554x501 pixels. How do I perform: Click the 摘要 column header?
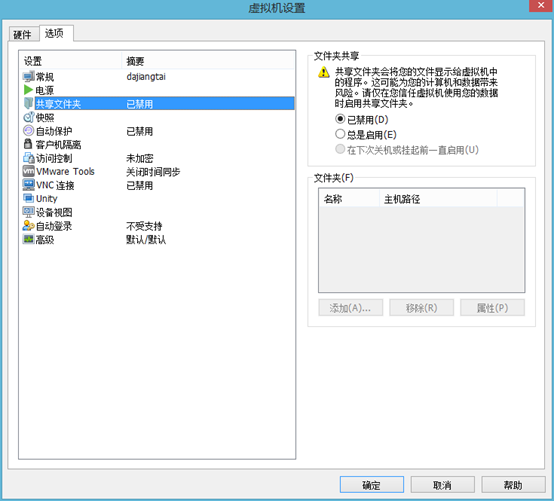(208, 60)
